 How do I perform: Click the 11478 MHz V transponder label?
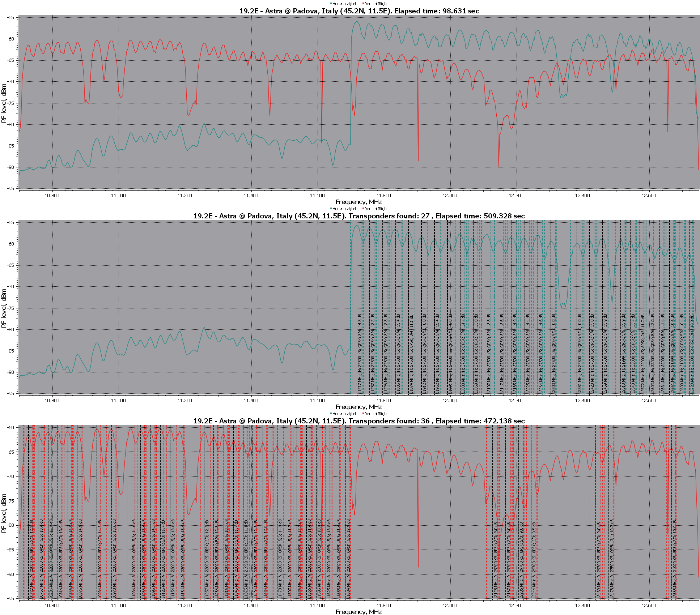point(280,559)
